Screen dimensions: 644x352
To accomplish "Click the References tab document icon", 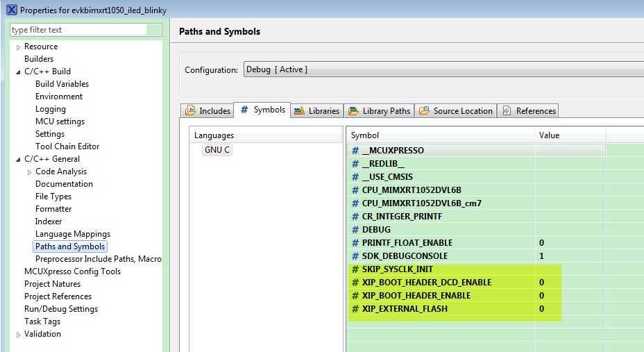I will tap(507, 110).
